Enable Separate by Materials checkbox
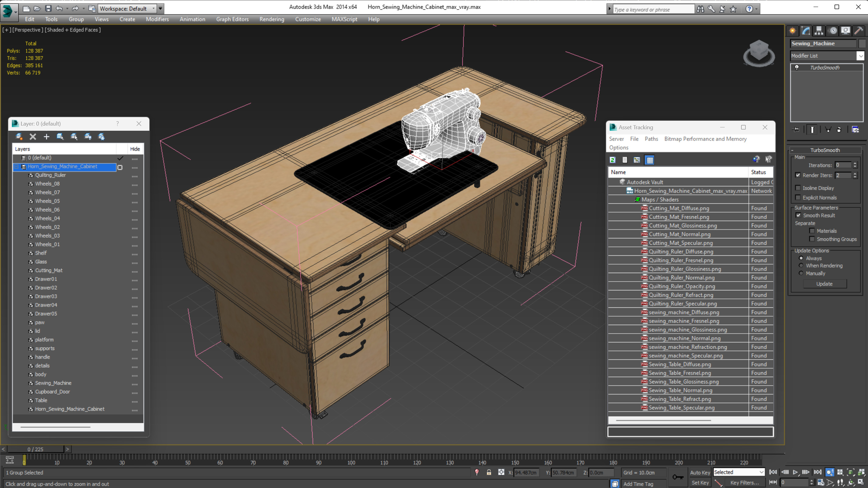868x488 pixels. click(812, 231)
